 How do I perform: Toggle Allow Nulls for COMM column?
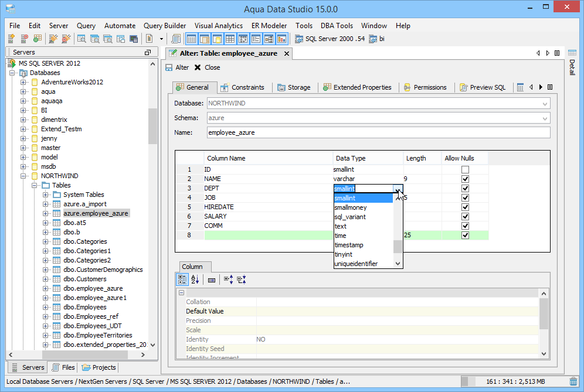pyautogui.click(x=465, y=226)
